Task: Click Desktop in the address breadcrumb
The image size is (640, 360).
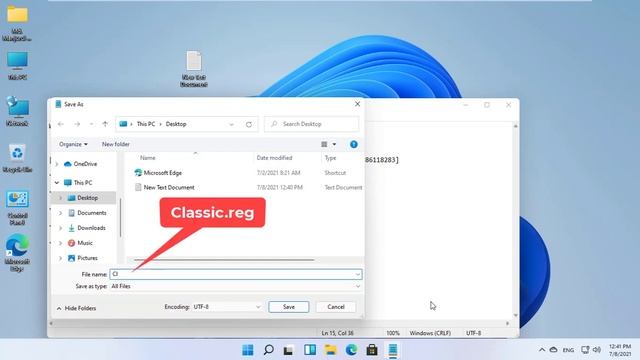Action: coord(176,124)
